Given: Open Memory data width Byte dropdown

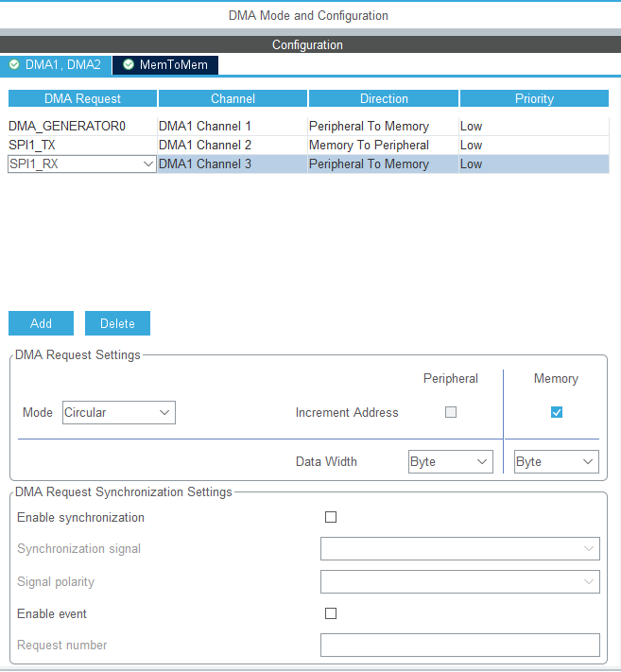Looking at the screenshot, I should 557,461.
